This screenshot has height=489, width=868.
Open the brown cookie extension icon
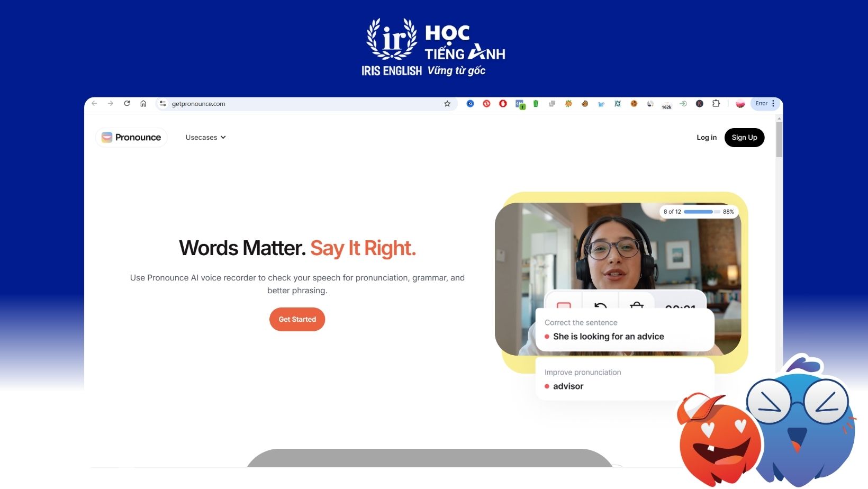tap(585, 104)
